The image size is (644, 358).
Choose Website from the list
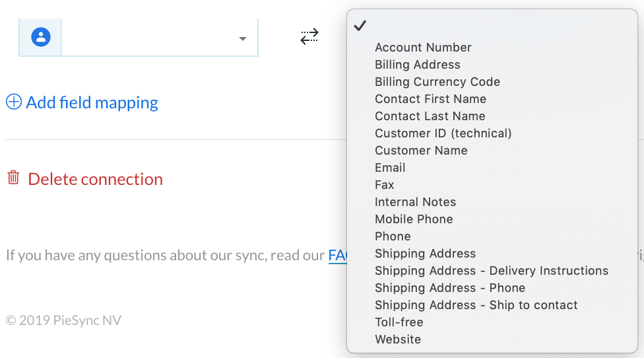pyautogui.click(x=398, y=340)
